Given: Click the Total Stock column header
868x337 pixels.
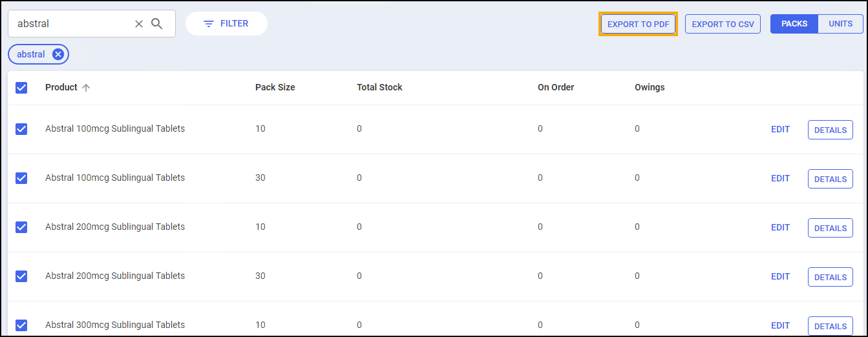Looking at the screenshot, I should (379, 87).
